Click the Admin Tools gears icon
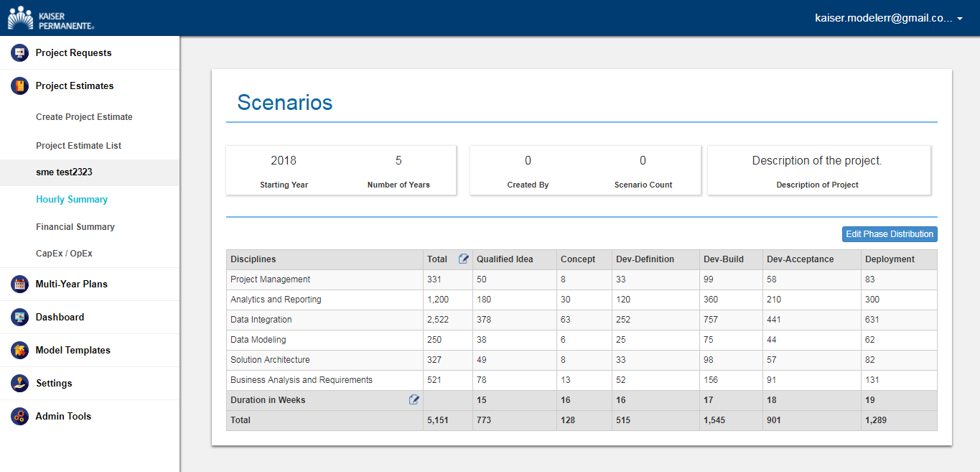Image resolution: width=980 pixels, height=472 pixels. pyautogui.click(x=19, y=417)
